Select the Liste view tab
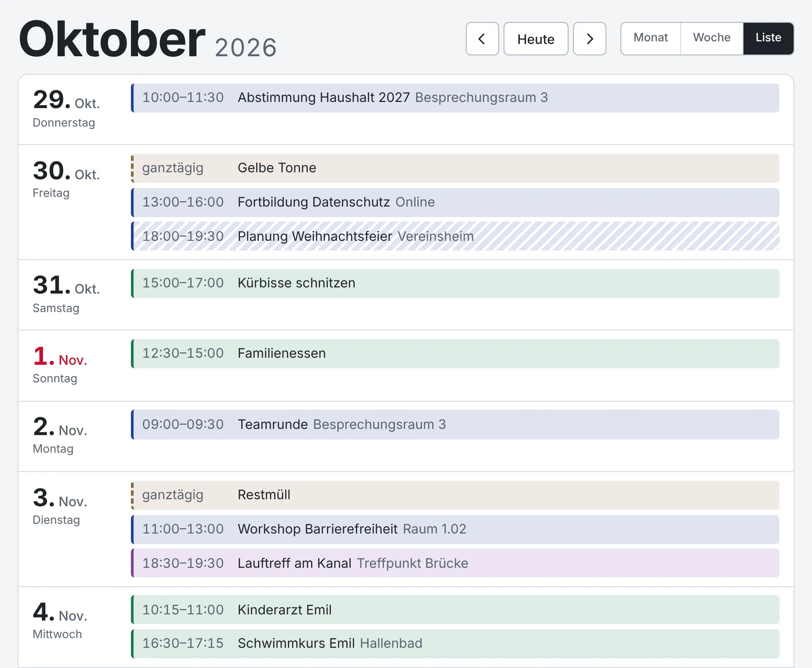The height and width of the screenshot is (668, 812). [768, 39]
